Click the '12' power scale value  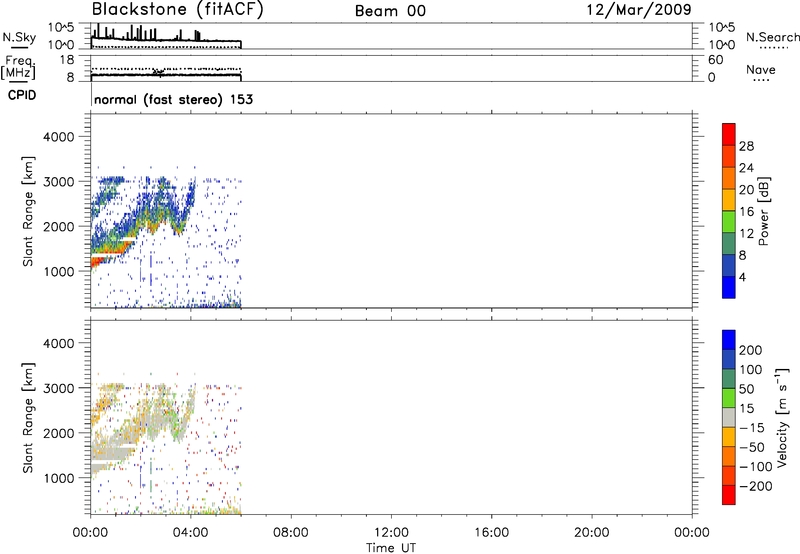coord(746,234)
